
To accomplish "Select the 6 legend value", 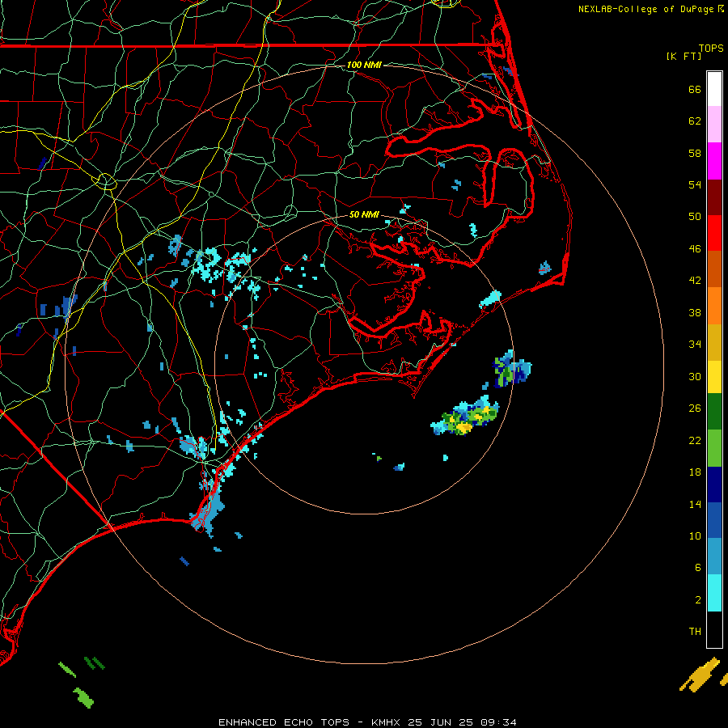I will (697, 568).
